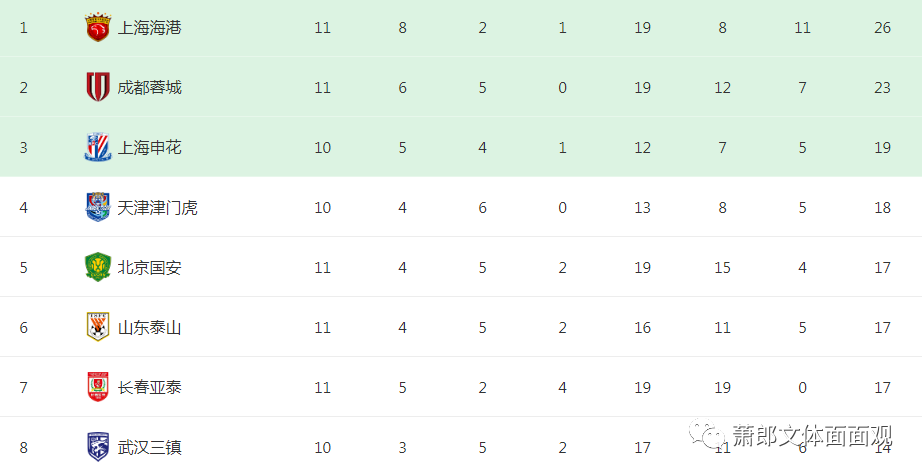Click rank number 4 in the standings

pyautogui.click(x=24, y=207)
